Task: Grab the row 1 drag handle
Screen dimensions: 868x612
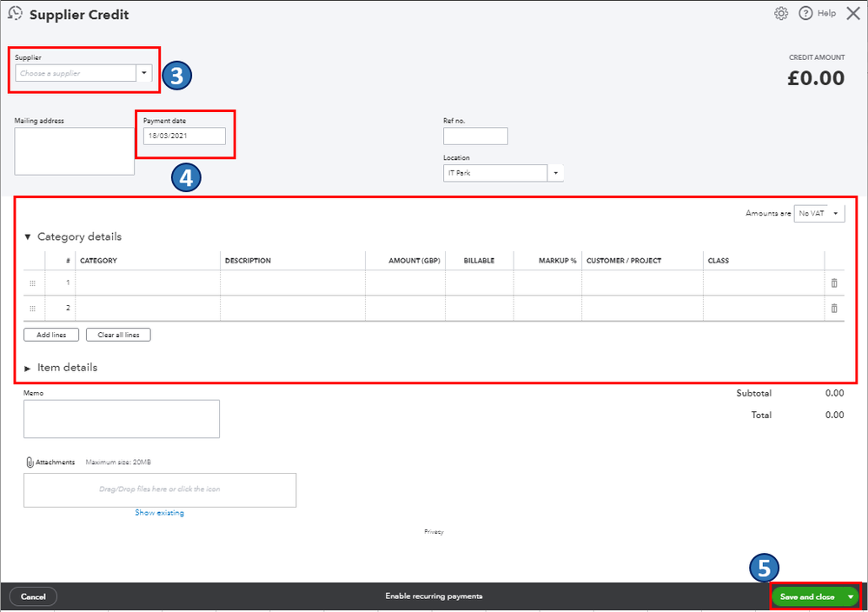Action: point(33,283)
